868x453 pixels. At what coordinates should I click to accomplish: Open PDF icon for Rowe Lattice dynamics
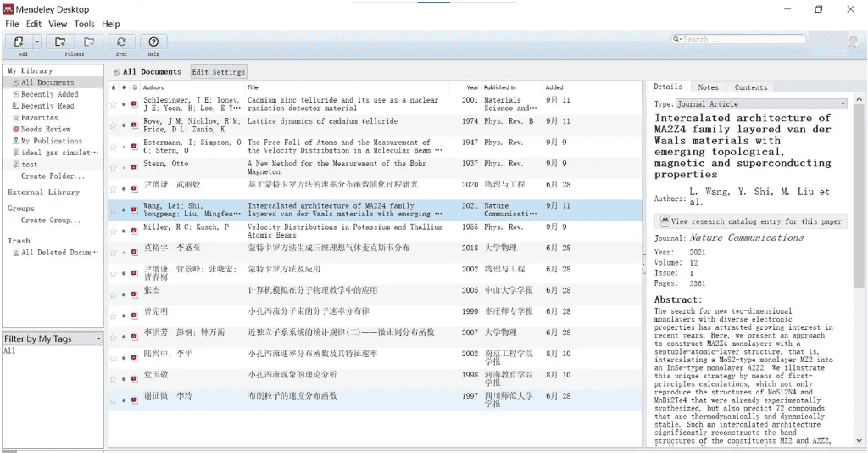coord(135,126)
